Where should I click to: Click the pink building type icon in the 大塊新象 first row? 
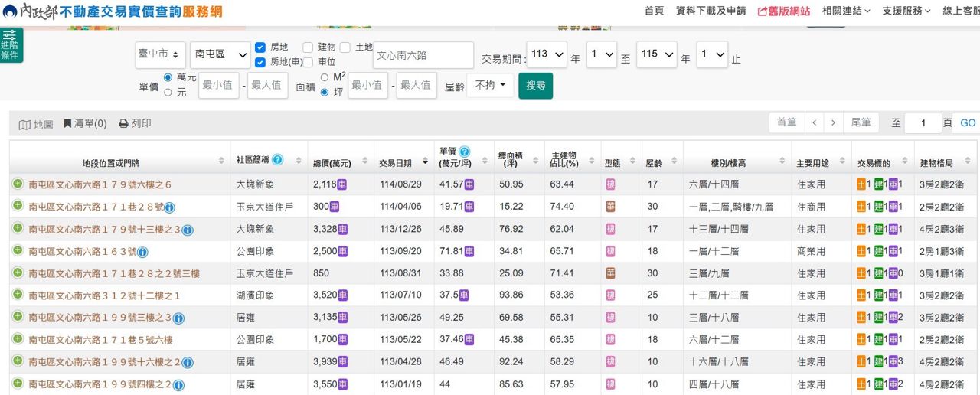pos(611,184)
